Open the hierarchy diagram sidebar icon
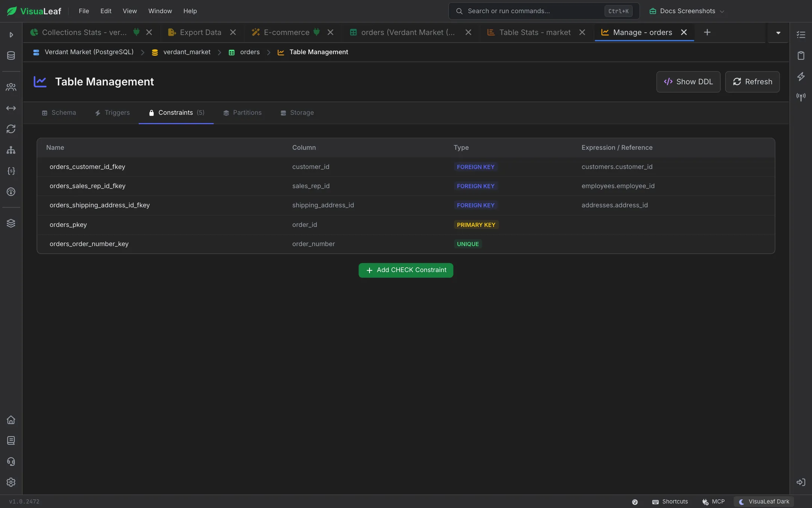The height and width of the screenshot is (508, 812). [11, 150]
